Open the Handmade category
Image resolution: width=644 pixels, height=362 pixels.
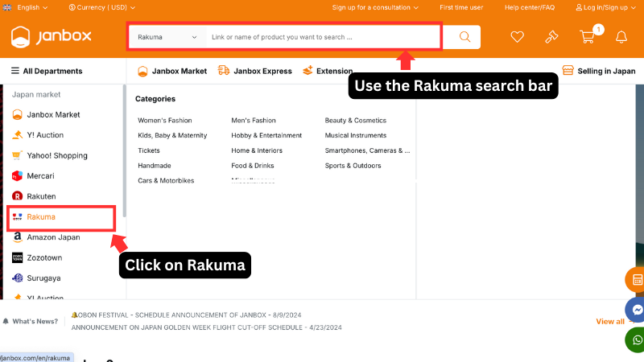point(155,166)
